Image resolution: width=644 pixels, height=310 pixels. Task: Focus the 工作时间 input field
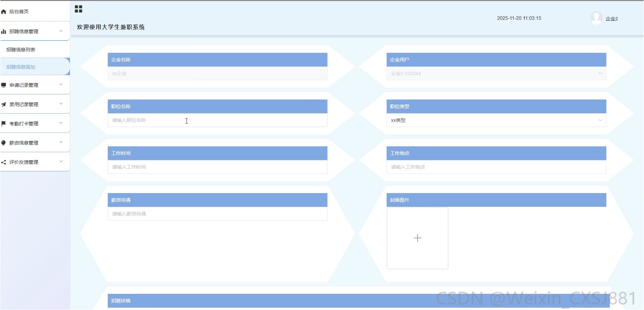pos(217,167)
